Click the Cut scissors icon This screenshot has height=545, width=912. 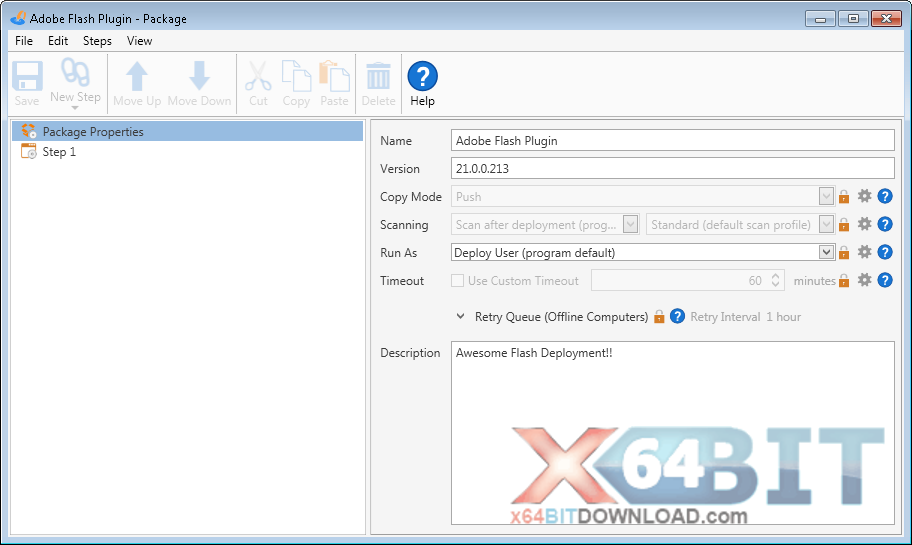(258, 76)
